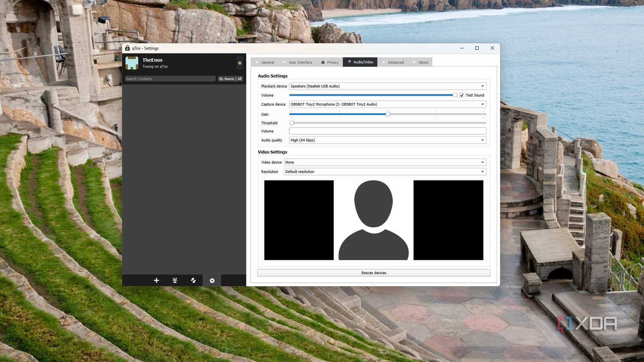Minimize the qTox Settings window

point(462,48)
